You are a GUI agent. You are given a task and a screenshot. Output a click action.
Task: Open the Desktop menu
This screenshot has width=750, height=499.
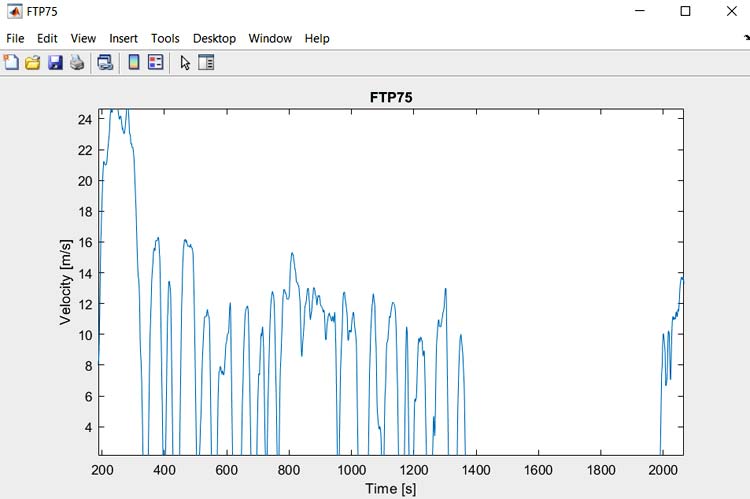(x=214, y=38)
